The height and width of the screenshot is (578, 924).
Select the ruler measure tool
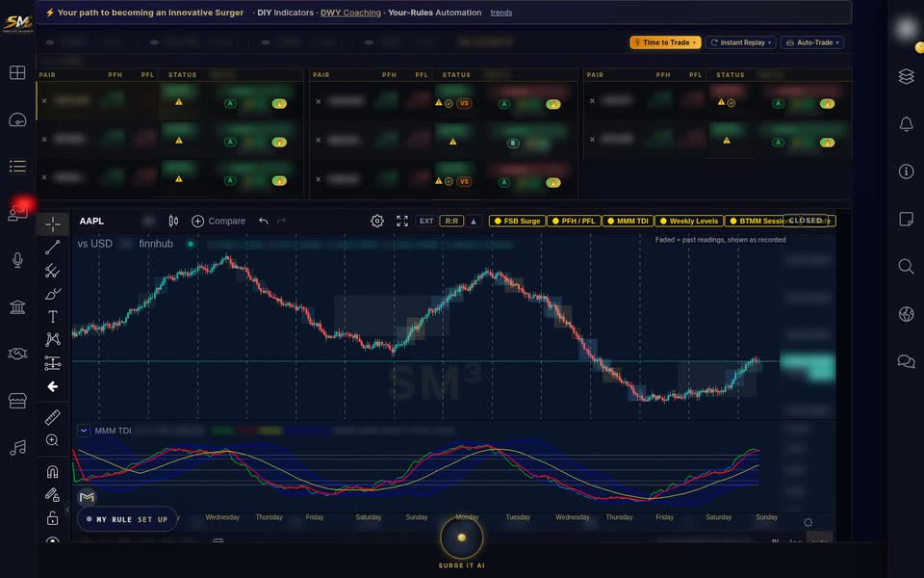coord(52,417)
